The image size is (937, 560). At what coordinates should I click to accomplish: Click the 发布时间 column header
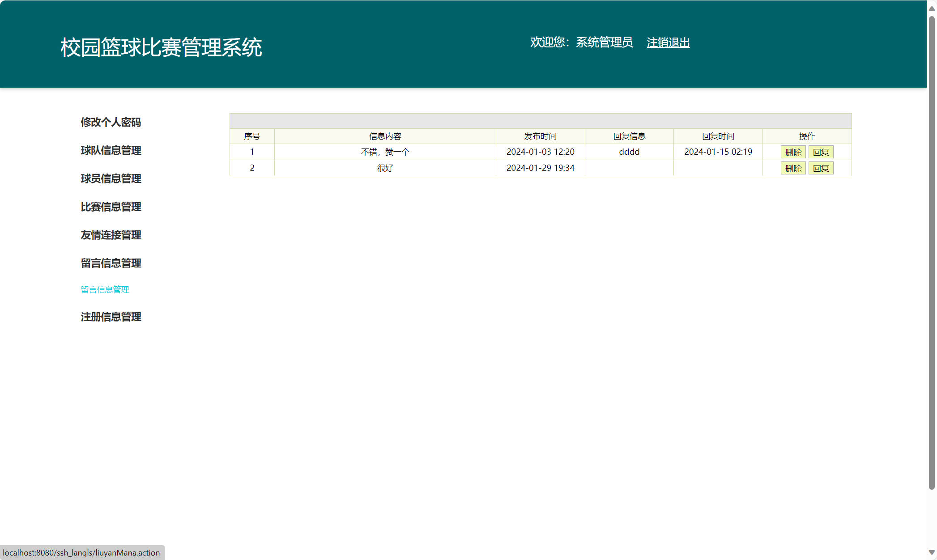point(540,136)
